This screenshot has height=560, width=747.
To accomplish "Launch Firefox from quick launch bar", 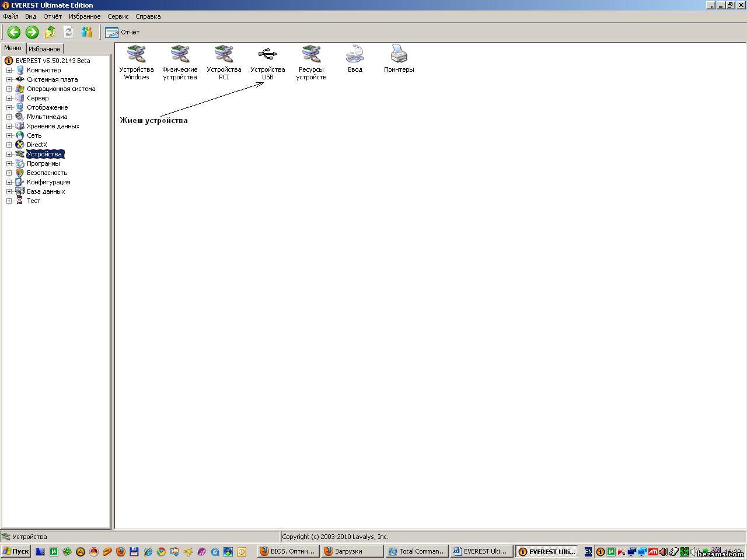I will coord(121,551).
